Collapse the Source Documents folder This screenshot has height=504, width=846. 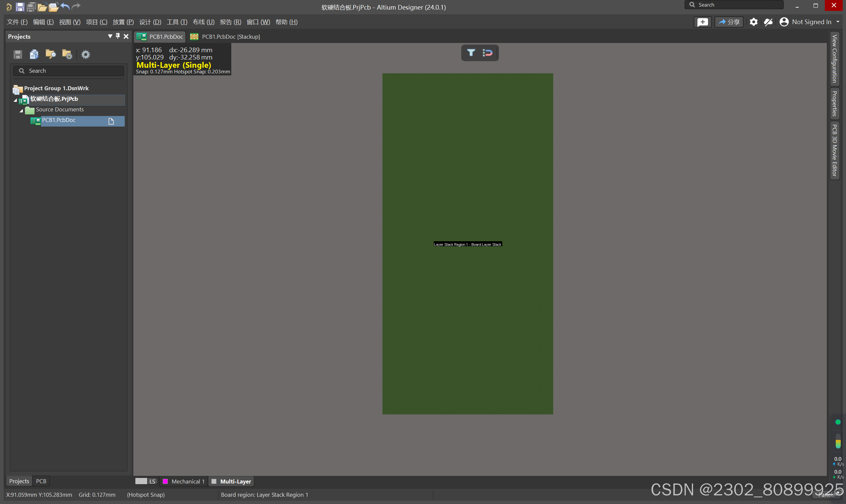click(21, 110)
